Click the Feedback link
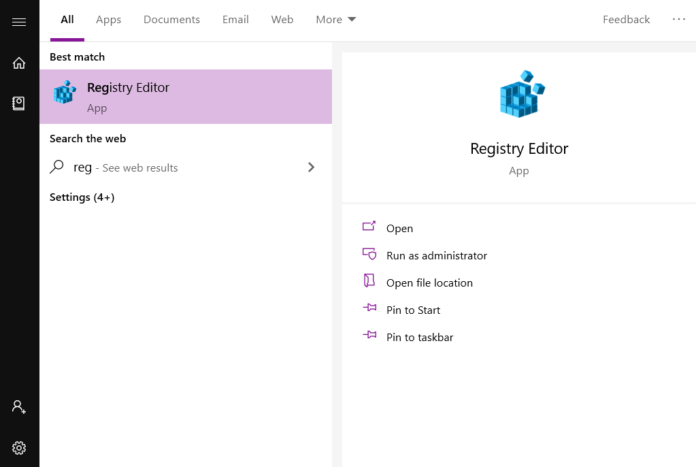 point(626,20)
